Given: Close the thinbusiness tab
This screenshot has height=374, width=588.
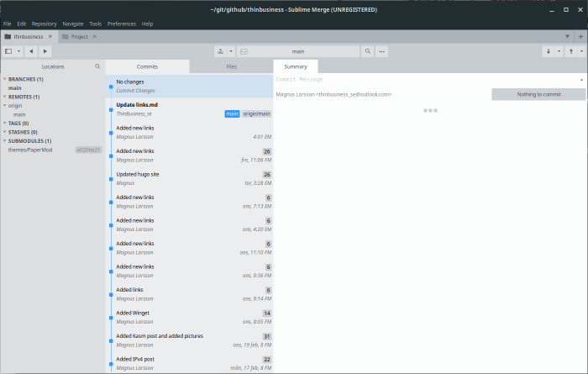Looking at the screenshot, I should point(50,36).
